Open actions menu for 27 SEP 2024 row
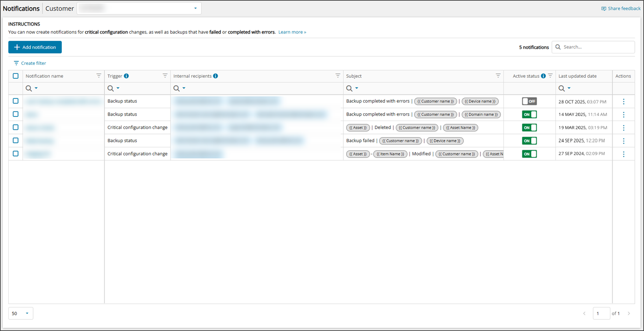The height and width of the screenshot is (331, 644). pos(623,154)
